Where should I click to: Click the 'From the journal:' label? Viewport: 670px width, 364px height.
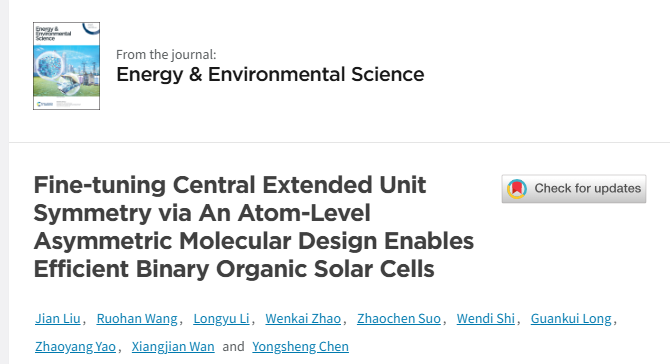tap(166, 55)
